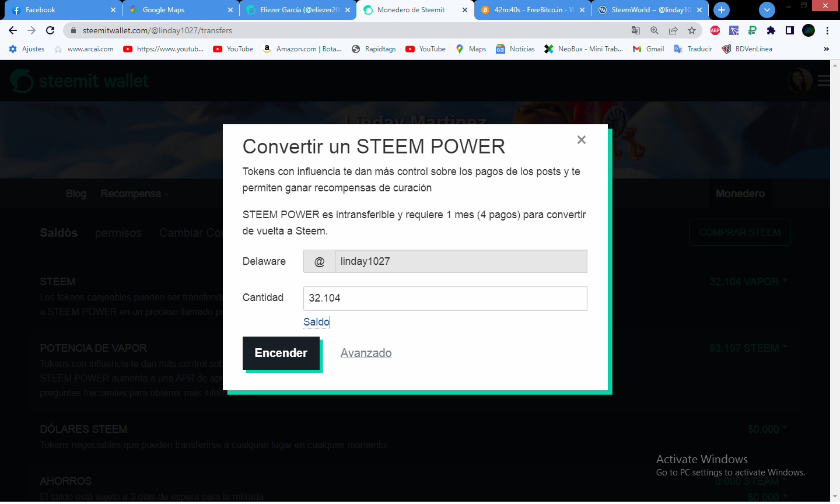Open the Rapidtags bookmark
The height and width of the screenshot is (504, 840).
374,49
